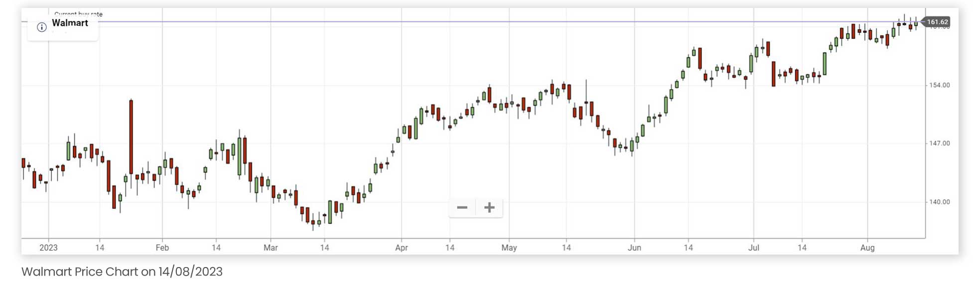Click the Aug date axis label

(x=867, y=248)
